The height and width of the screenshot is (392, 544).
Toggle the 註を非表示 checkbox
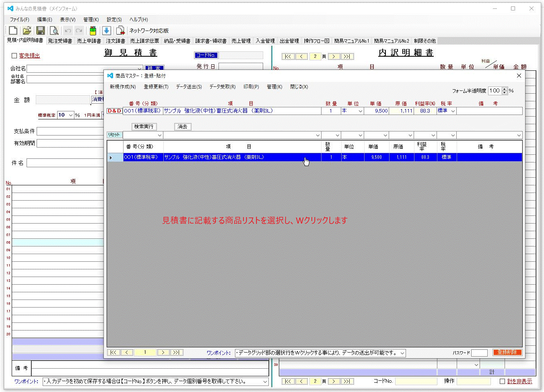[x=502, y=381]
